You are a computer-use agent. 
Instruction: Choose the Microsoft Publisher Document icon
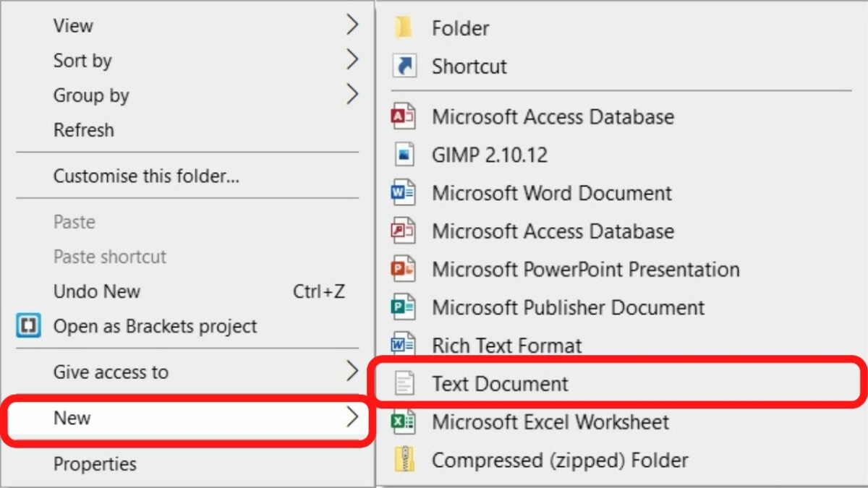(x=403, y=307)
